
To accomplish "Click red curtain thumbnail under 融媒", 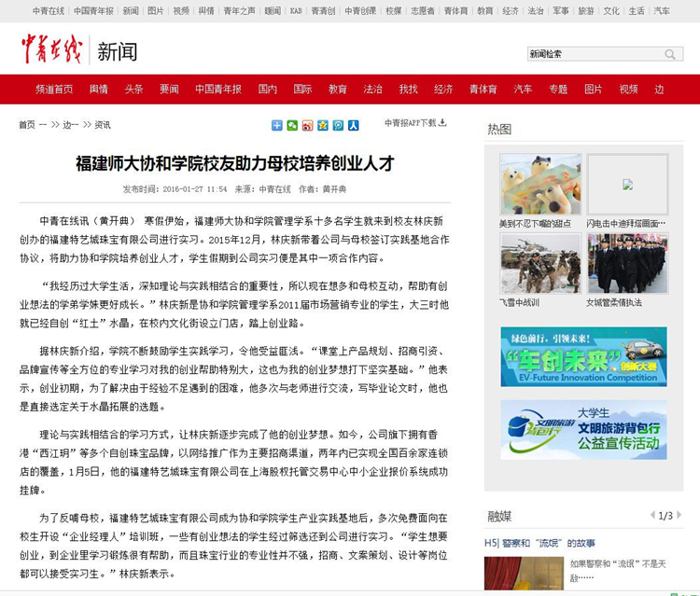I will point(524,574).
